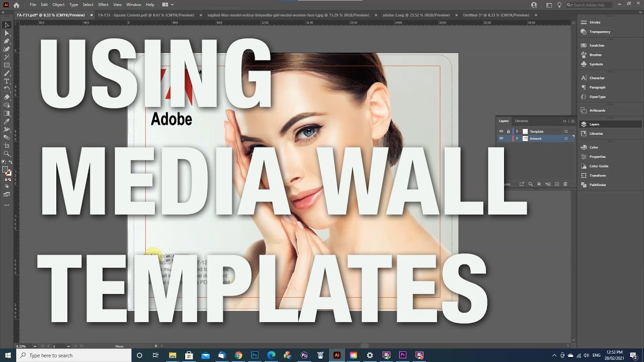Select the Rotate tool

pyautogui.click(x=7, y=89)
